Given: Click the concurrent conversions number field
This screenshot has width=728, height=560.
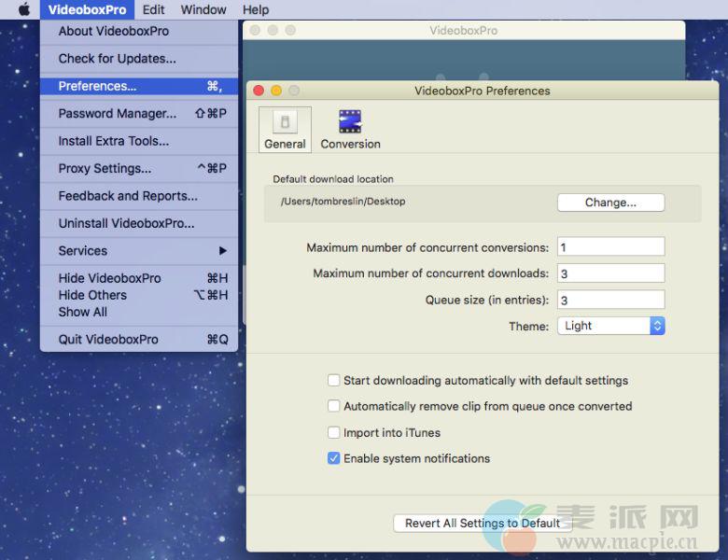Looking at the screenshot, I should [x=610, y=247].
